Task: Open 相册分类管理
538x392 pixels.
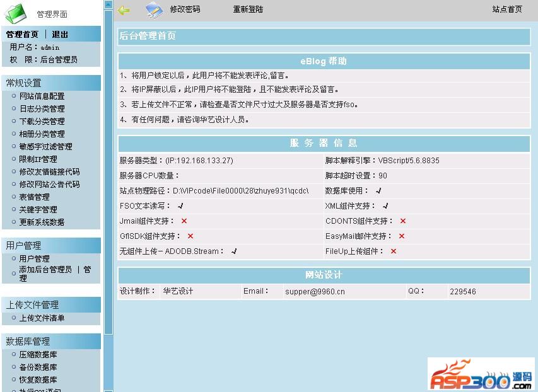Action: click(42, 134)
